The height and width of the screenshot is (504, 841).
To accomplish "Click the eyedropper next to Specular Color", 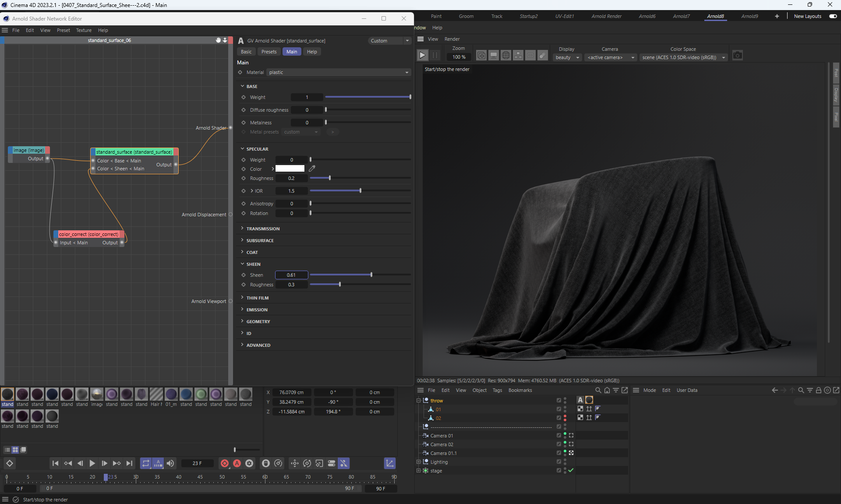I will 312,169.
